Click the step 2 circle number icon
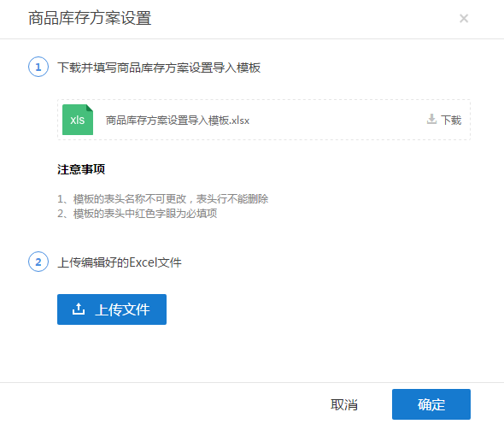The width and height of the screenshot is (504, 424). tap(38, 262)
